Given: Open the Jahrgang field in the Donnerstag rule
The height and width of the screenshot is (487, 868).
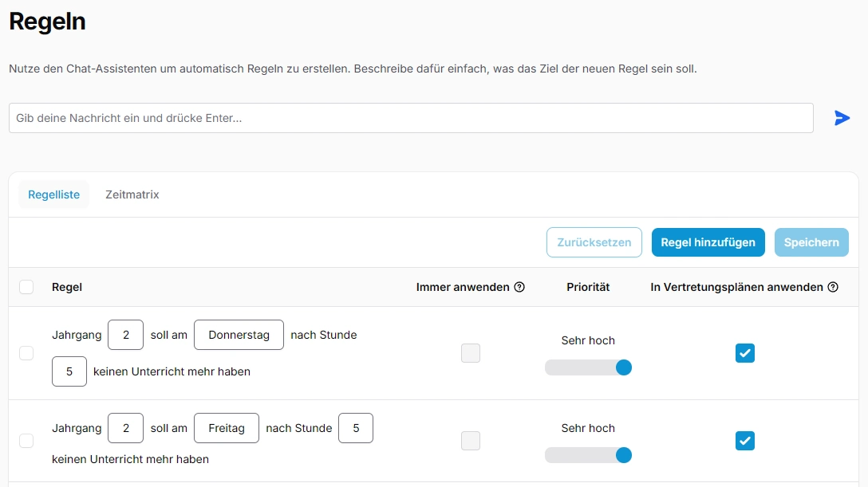Looking at the screenshot, I should pos(125,335).
